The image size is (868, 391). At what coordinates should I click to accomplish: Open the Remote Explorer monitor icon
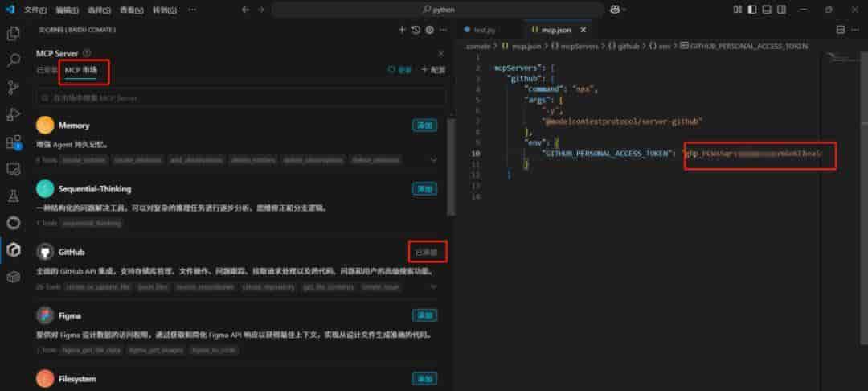click(14, 169)
